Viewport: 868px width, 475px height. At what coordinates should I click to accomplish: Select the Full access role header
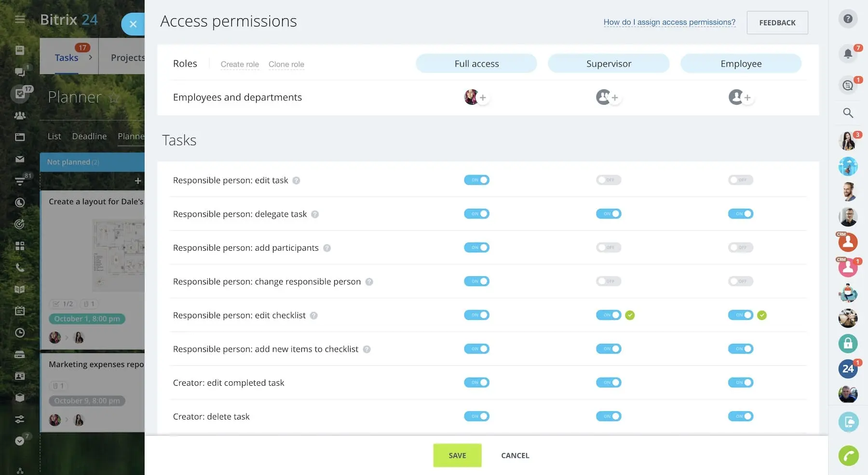(476, 64)
